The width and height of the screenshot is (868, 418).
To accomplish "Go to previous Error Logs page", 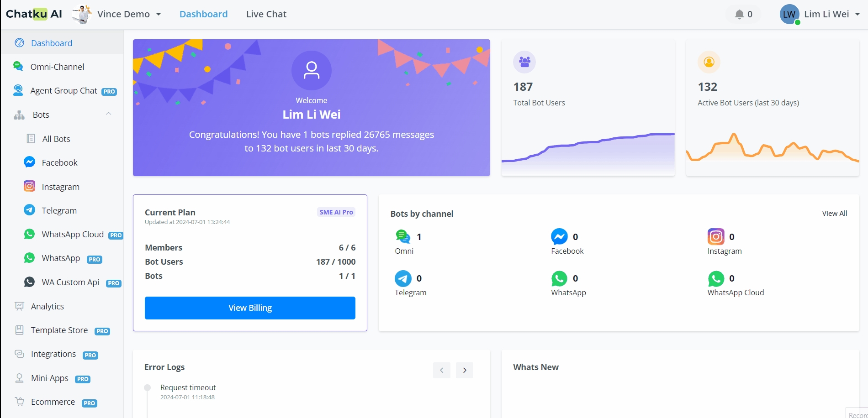I will pyautogui.click(x=441, y=370).
